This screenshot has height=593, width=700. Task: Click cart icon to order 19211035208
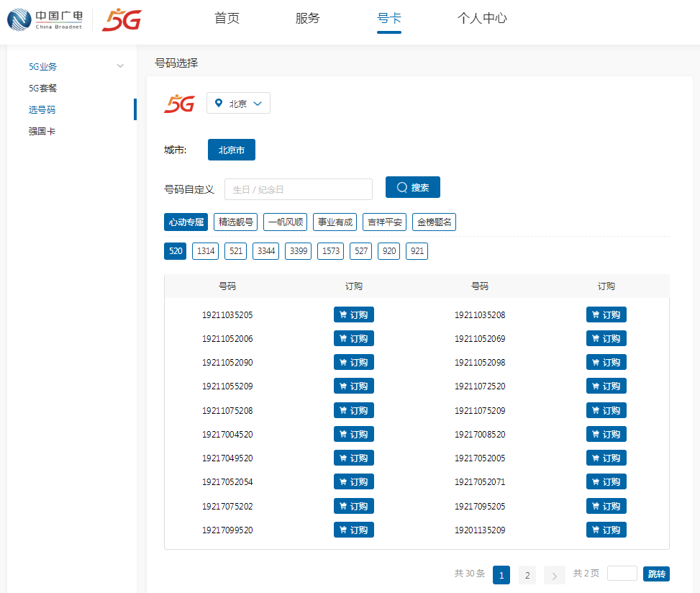pos(596,315)
